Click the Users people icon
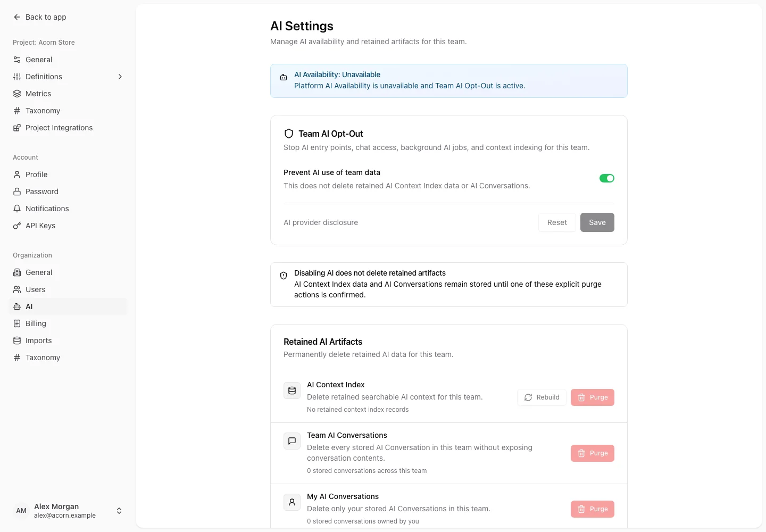 pyautogui.click(x=17, y=289)
